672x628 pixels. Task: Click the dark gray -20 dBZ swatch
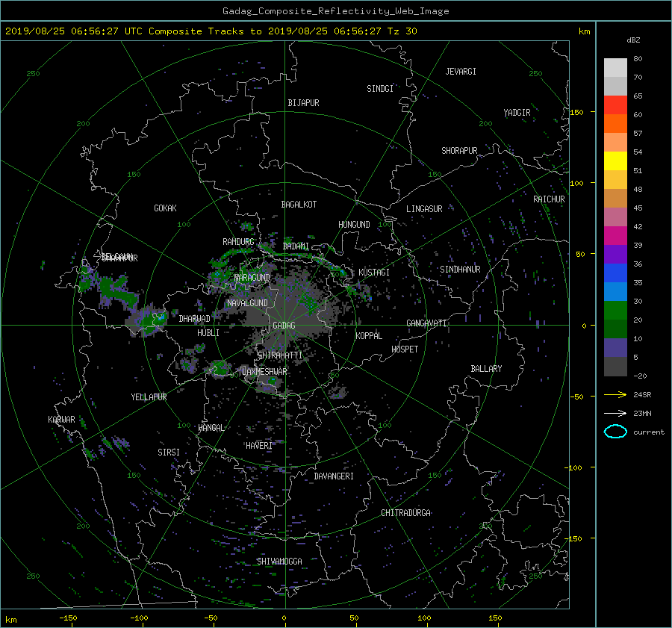coord(615,367)
